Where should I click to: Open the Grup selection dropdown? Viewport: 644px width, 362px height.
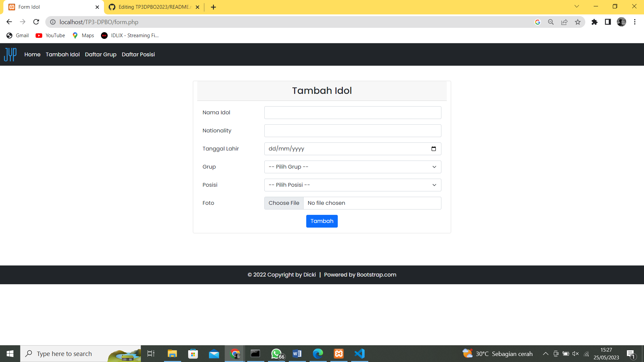353,167
